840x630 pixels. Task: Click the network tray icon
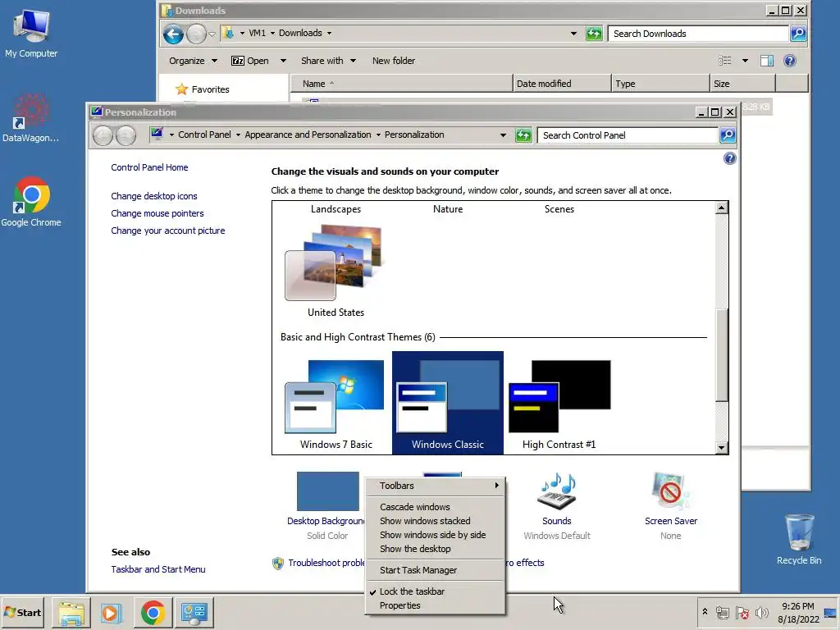pyautogui.click(x=723, y=613)
